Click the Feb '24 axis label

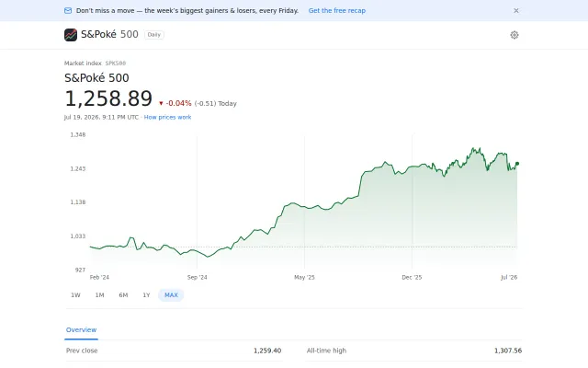[x=99, y=278]
